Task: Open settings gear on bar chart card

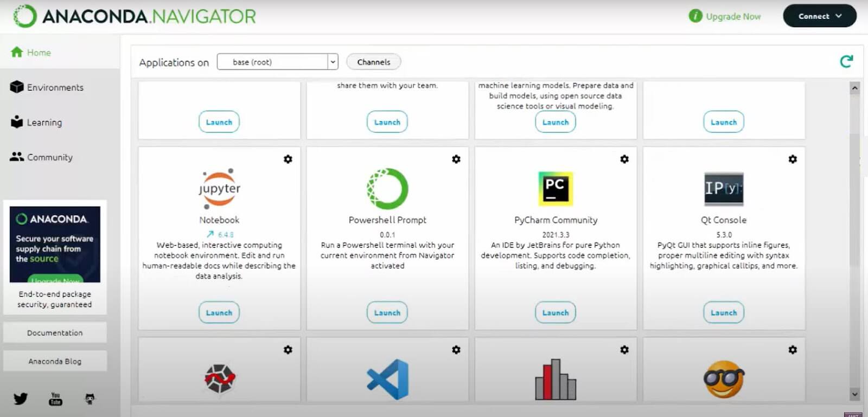Action: point(624,350)
